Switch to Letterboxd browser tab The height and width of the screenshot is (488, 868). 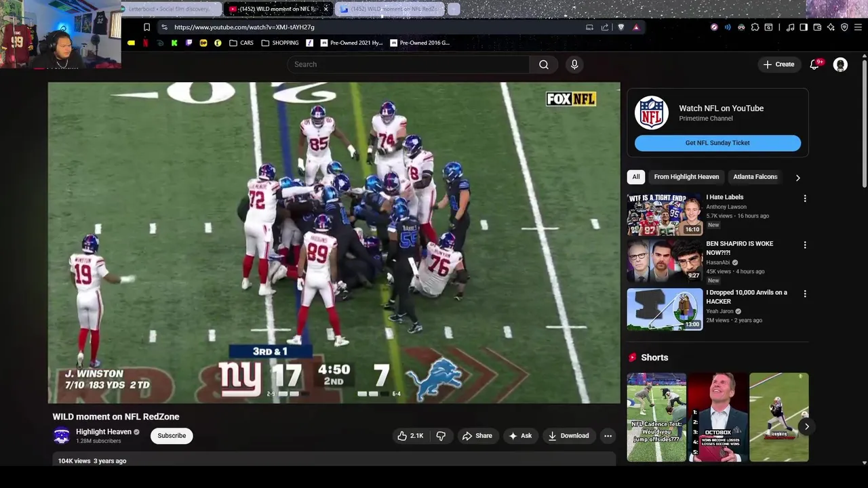tap(172, 9)
